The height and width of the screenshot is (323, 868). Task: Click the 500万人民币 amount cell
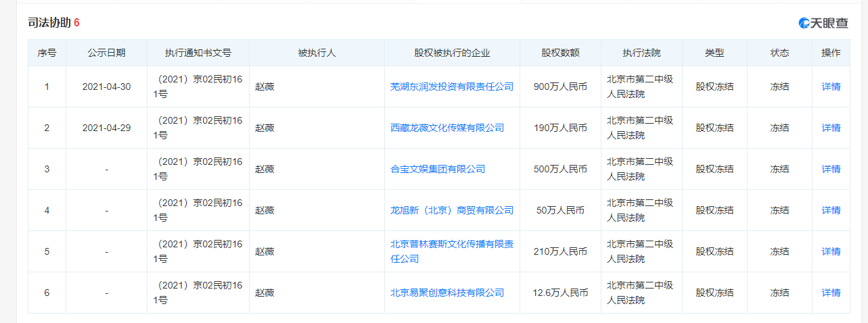(x=560, y=169)
